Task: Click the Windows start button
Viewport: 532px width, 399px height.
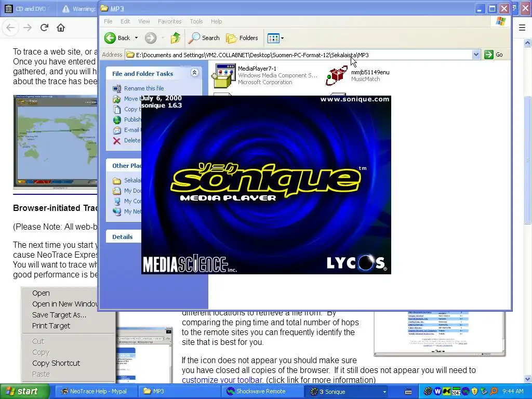Action: click(24, 392)
